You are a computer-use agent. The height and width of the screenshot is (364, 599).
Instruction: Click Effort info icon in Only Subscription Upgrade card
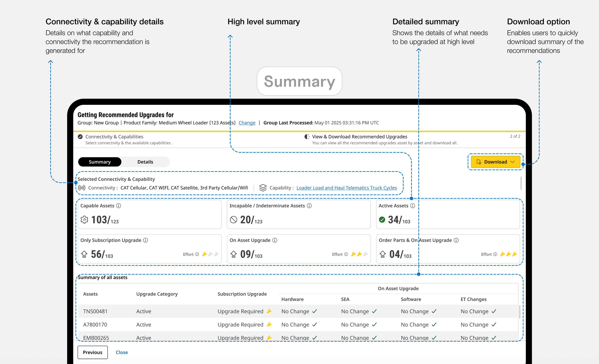[197, 254]
